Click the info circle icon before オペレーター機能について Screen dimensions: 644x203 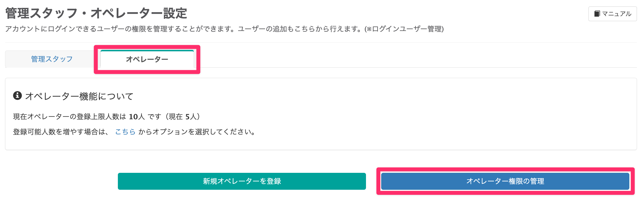17,96
